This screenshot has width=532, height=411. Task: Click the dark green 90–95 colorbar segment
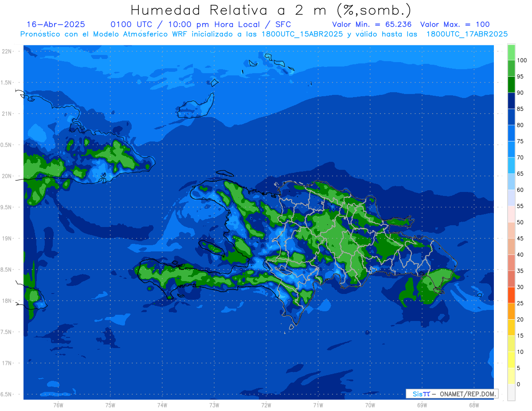point(511,84)
